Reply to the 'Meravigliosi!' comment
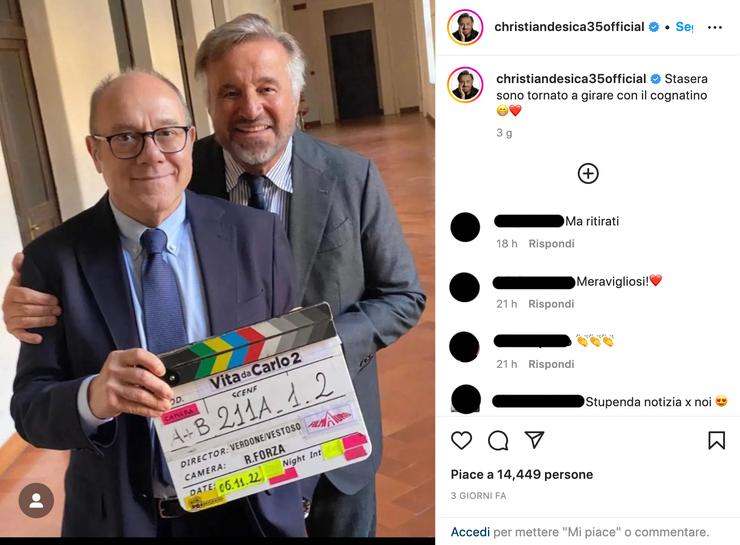The width and height of the screenshot is (740, 545). [551, 304]
